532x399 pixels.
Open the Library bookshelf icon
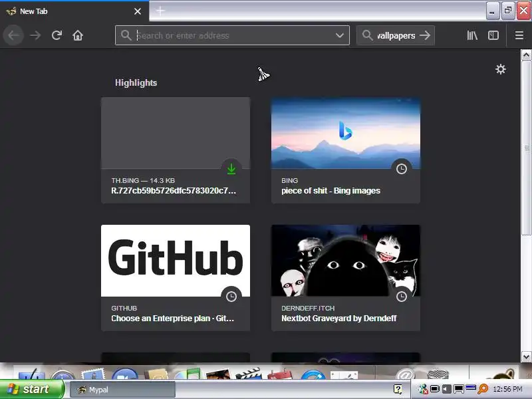click(x=472, y=35)
